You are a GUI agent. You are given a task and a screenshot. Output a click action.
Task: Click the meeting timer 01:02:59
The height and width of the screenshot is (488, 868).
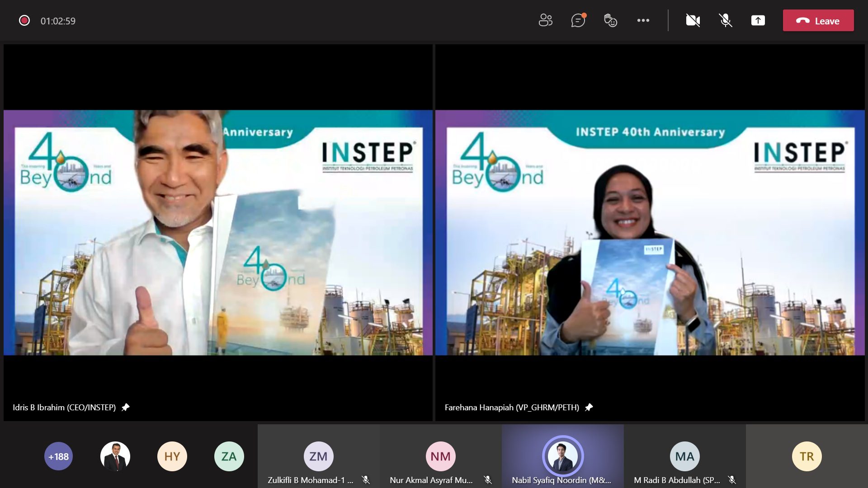58,21
